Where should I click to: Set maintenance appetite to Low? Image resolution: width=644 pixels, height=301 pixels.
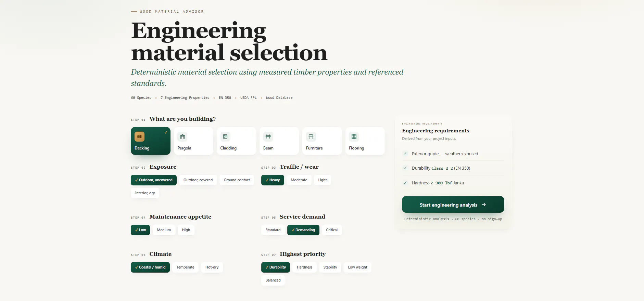click(140, 230)
